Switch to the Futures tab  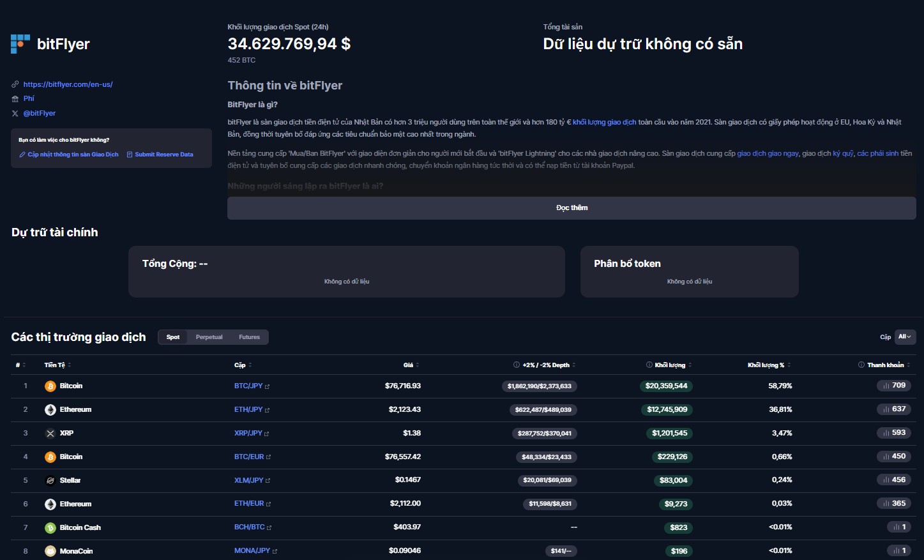[250, 337]
